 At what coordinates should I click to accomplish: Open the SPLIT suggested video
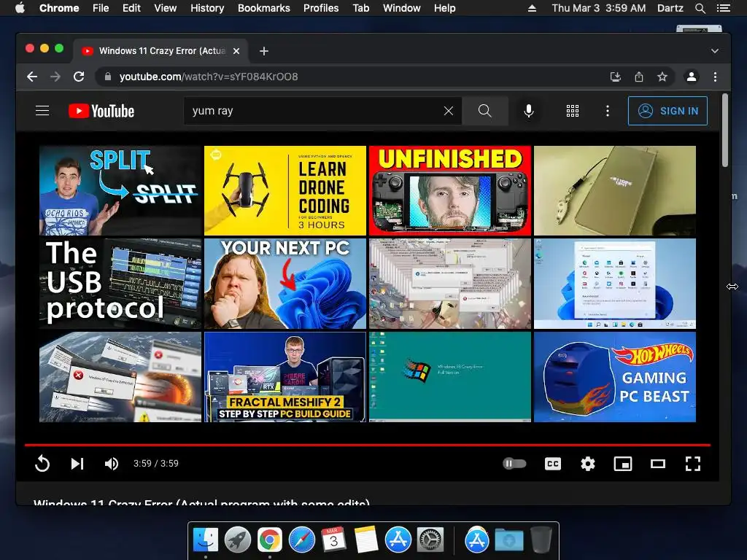120,190
